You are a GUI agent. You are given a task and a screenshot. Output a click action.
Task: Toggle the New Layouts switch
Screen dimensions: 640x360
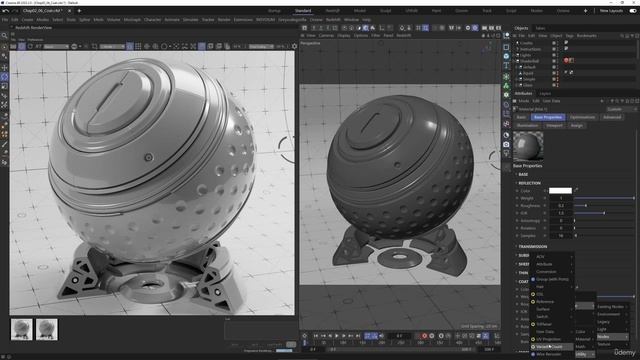[x=633, y=11]
